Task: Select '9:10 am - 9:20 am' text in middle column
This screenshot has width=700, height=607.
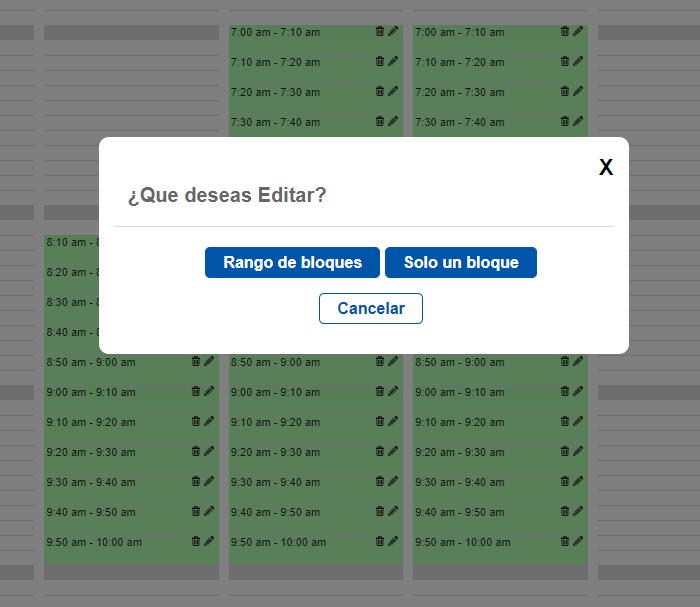Action: click(275, 422)
